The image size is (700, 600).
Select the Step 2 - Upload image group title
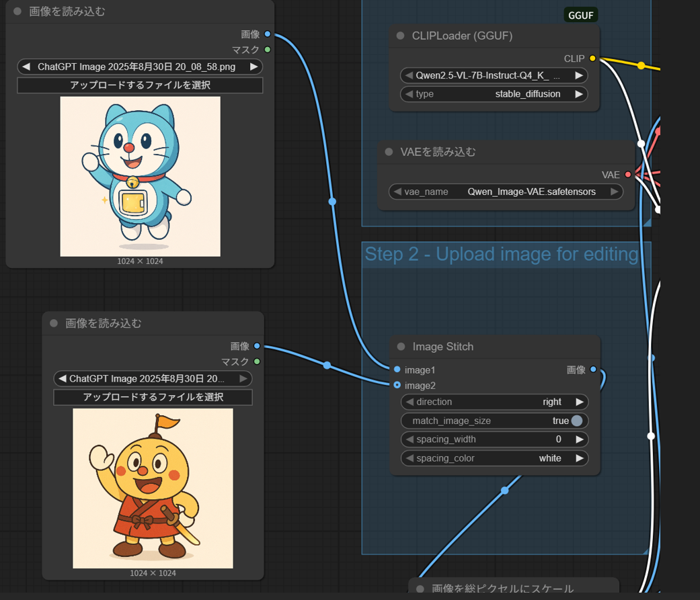[x=501, y=254]
